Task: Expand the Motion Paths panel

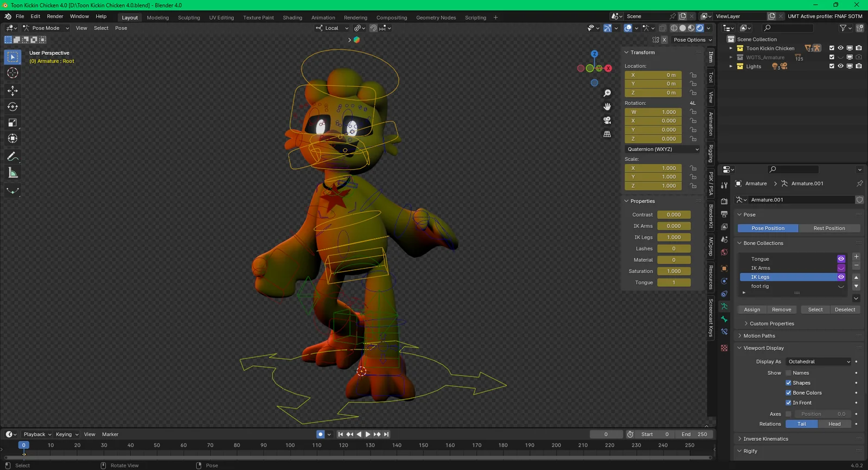Action: coord(759,336)
